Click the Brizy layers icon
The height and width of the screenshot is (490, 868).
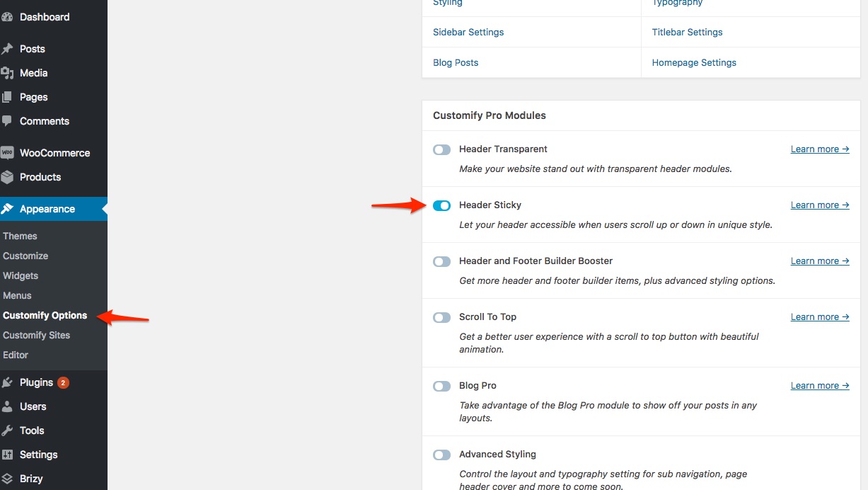(7, 479)
